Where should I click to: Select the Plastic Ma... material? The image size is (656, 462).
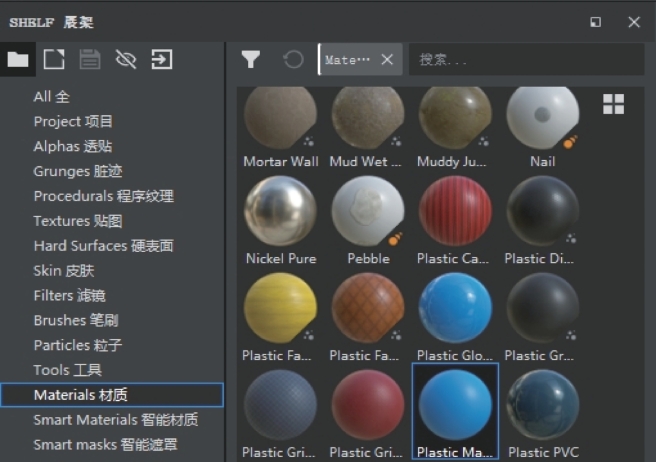coord(455,412)
